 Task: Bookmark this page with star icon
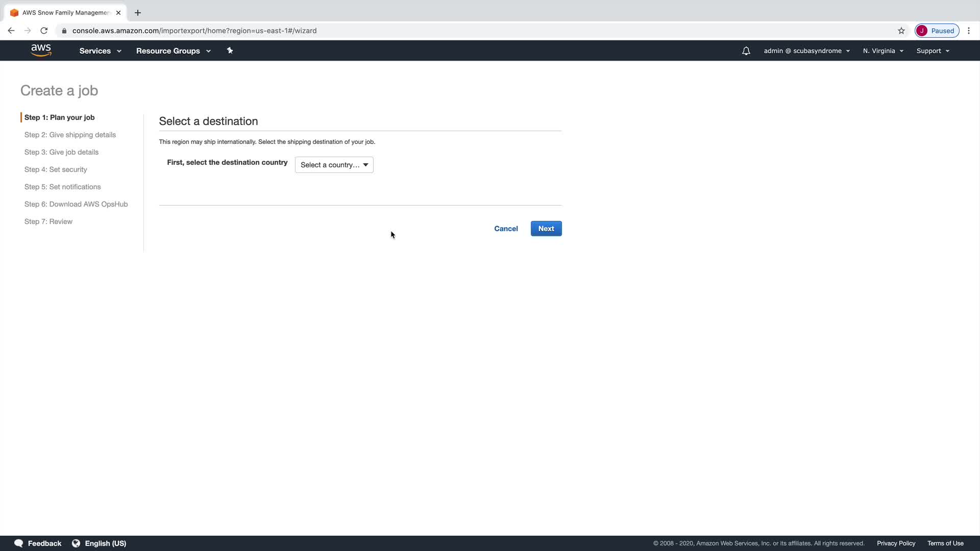[901, 31]
